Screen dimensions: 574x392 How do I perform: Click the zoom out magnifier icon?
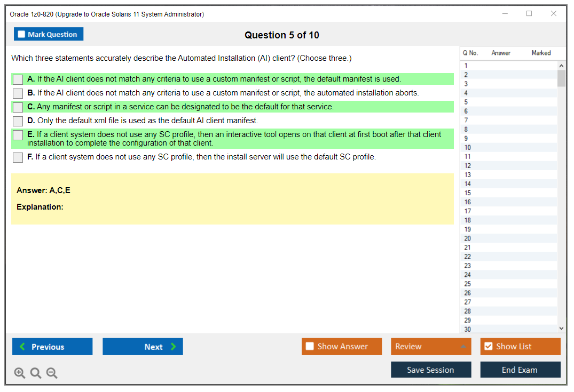(x=52, y=373)
